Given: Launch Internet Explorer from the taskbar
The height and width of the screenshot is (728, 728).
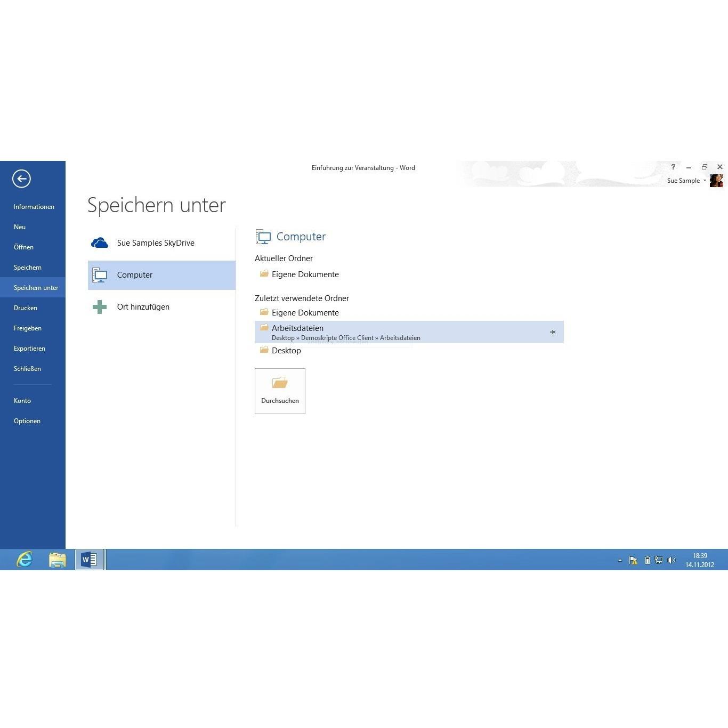Looking at the screenshot, I should (x=25, y=560).
